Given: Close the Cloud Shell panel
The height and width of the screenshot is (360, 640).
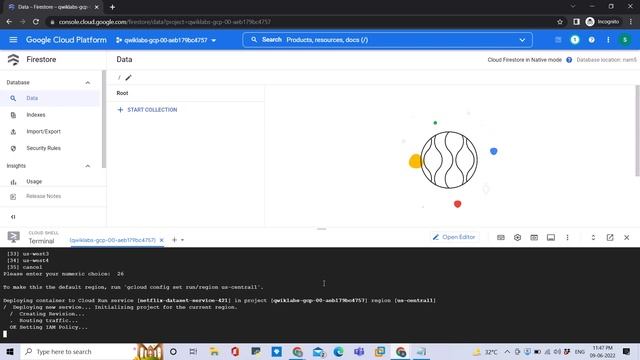Looking at the screenshot, I should (627, 237).
